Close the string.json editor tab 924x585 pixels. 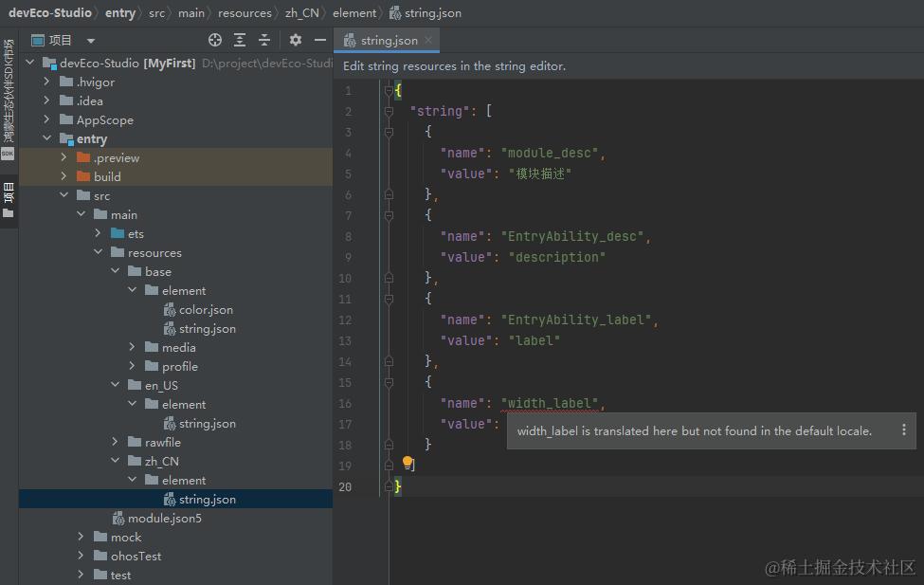click(x=428, y=40)
